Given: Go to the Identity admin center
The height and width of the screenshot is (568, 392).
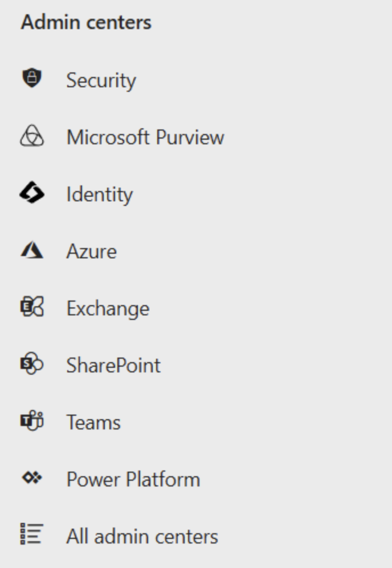Looking at the screenshot, I should (x=100, y=194).
